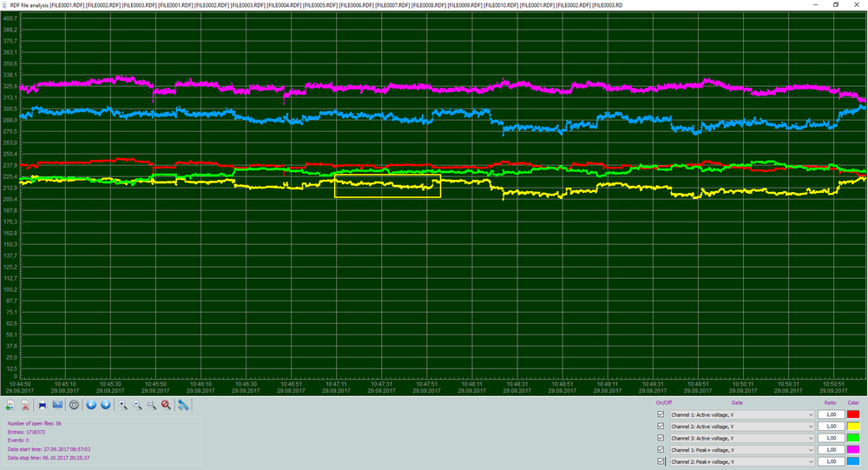This screenshot has height=470, width=868.
Task: Add a new RDF file with the green plus icon
Action: [x=10, y=405]
